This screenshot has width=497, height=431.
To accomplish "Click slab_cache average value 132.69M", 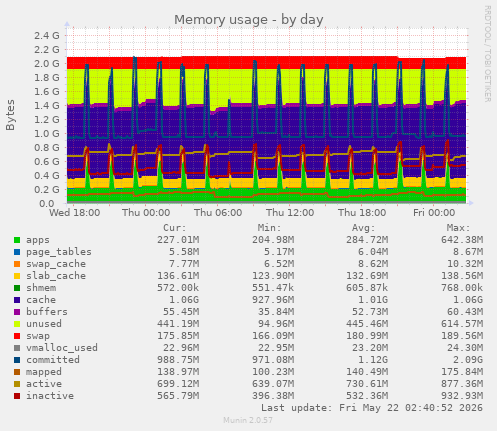I will pos(367,276).
